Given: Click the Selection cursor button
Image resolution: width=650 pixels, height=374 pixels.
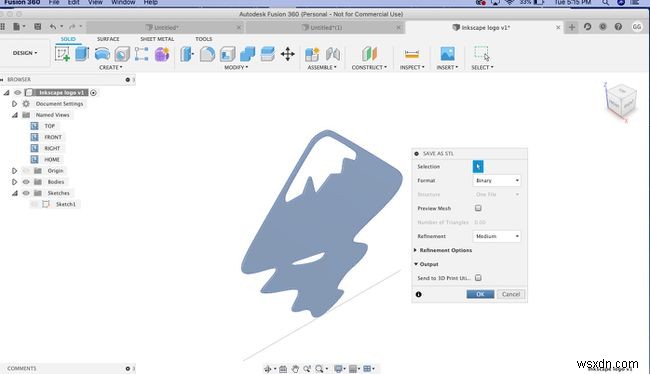Looking at the screenshot, I should click(478, 166).
